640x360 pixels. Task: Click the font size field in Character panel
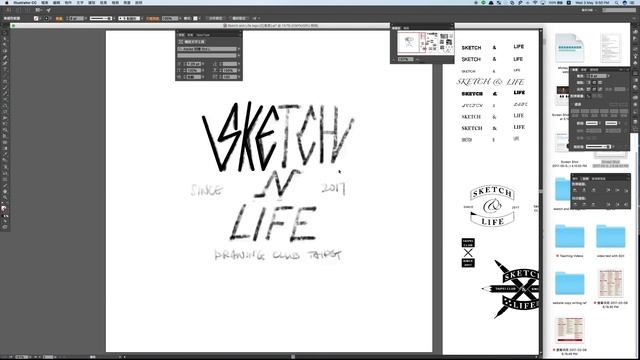[x=194, y=64]
